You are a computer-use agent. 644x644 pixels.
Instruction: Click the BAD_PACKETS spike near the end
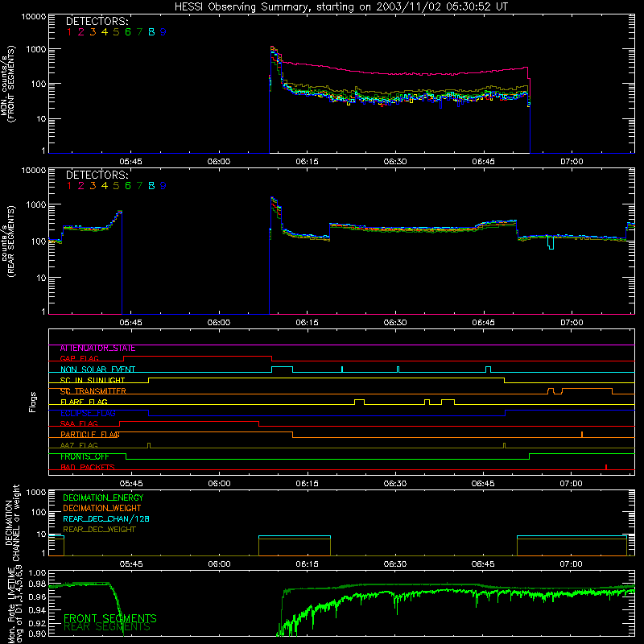pyautogui.click(x=606, y=467)
